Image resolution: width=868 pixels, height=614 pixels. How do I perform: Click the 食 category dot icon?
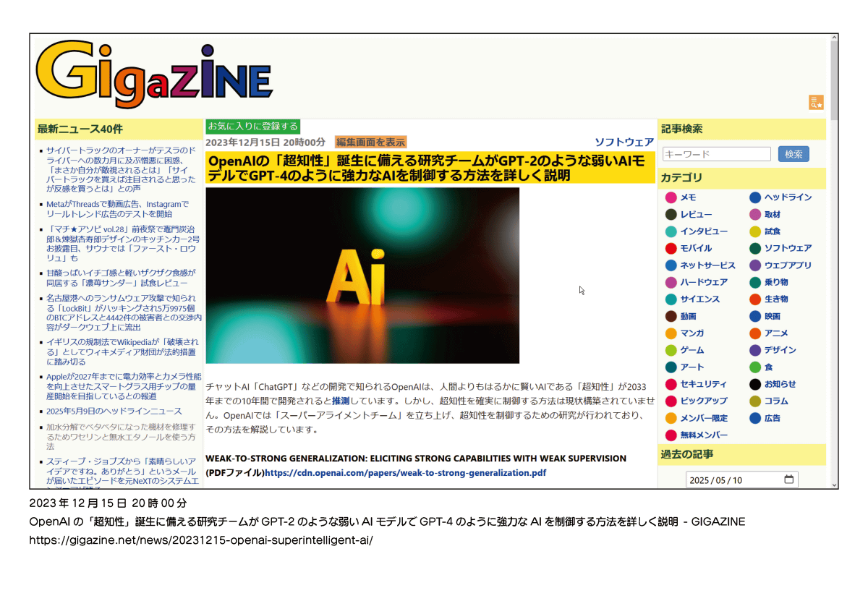[x=755, y=367]
